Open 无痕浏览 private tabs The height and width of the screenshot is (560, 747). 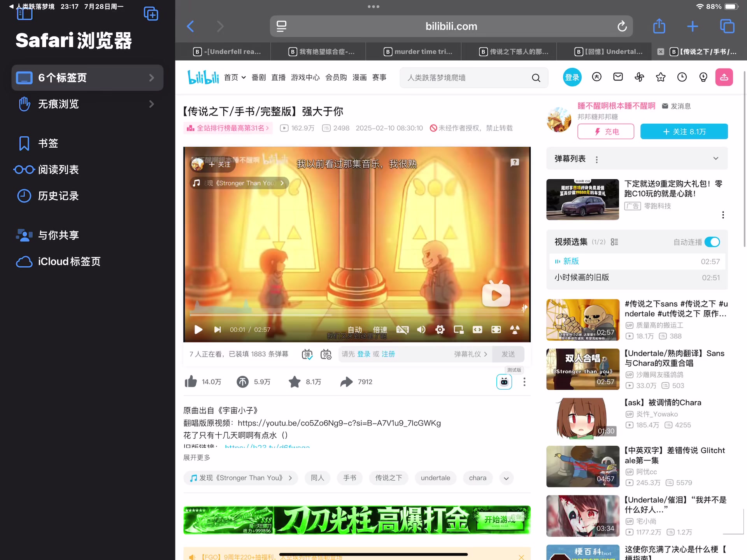pyautogui.click(x=88, y=104)
